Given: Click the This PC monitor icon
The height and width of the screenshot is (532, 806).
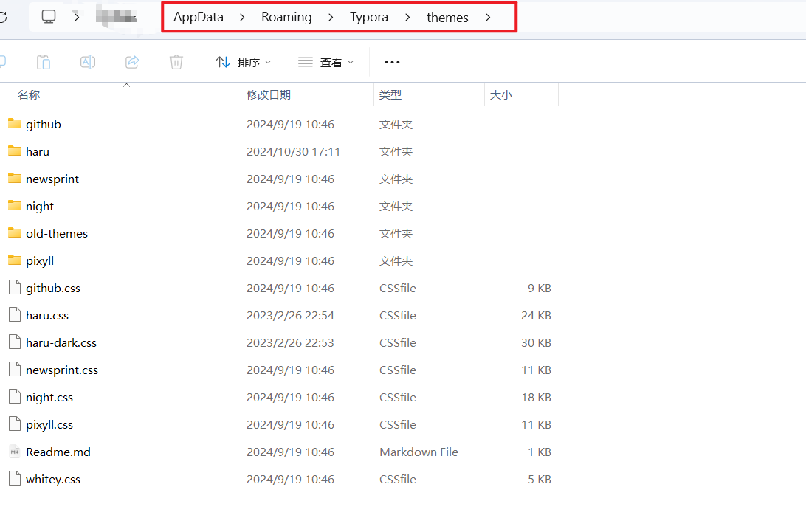Looking at the screenshot, I should (x=49, y=16).
